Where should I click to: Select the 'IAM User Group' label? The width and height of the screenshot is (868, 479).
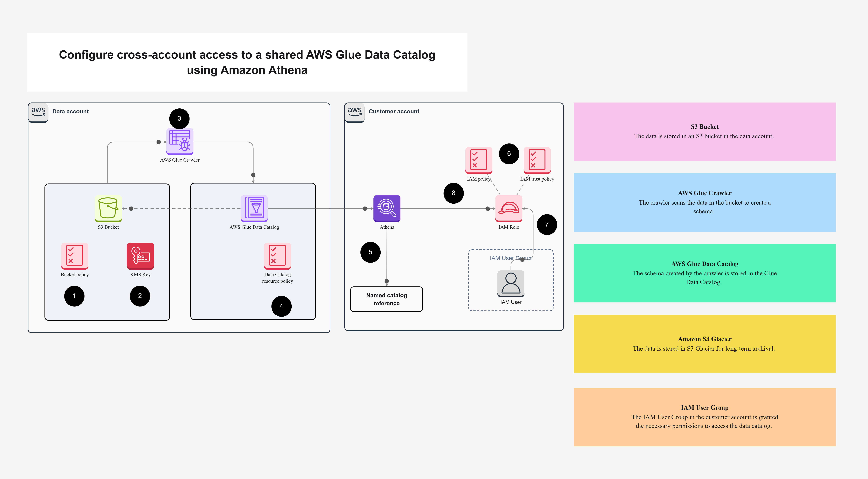(510, 258)
